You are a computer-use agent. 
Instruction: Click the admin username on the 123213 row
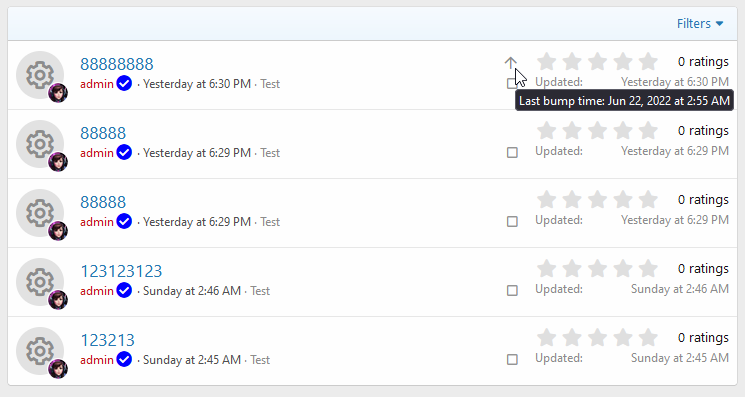(97, 360)
